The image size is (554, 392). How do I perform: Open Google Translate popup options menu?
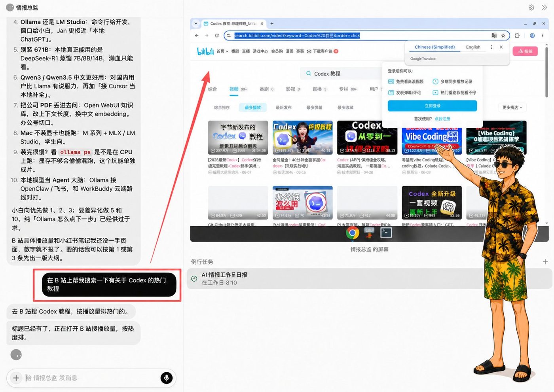tap(492, 47)
